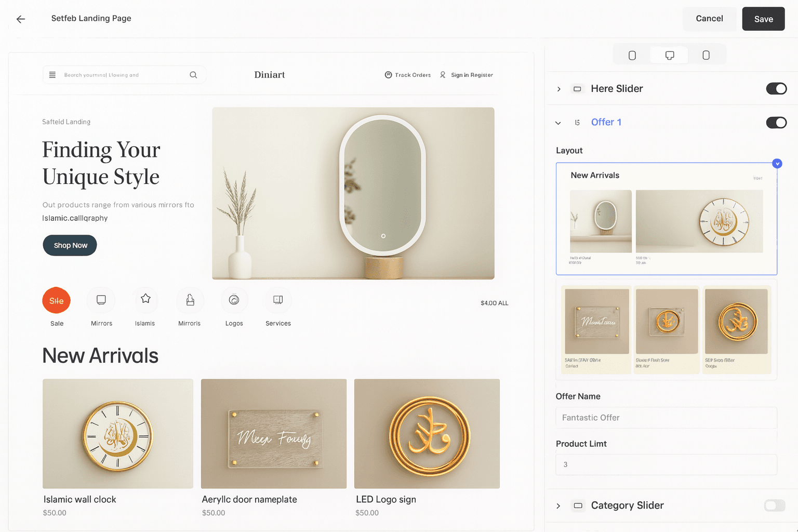Click the search magnifier icon
The height and width of the screenshot is (532, 798).
click(x=193, y=75)
